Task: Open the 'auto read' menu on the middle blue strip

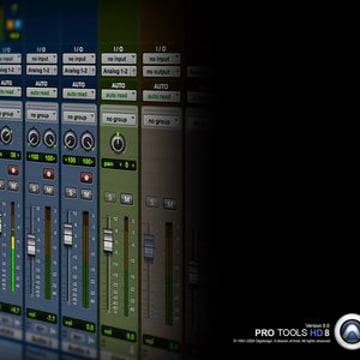Action: point(42,92)
